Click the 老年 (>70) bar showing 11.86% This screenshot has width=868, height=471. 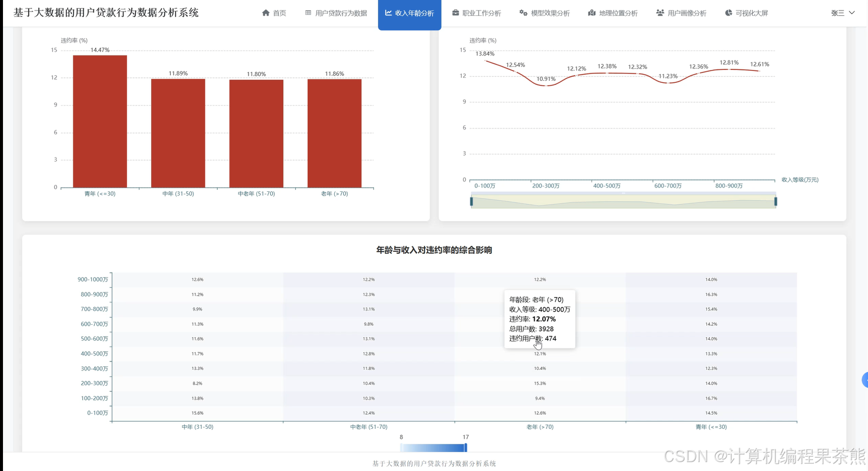334,133
